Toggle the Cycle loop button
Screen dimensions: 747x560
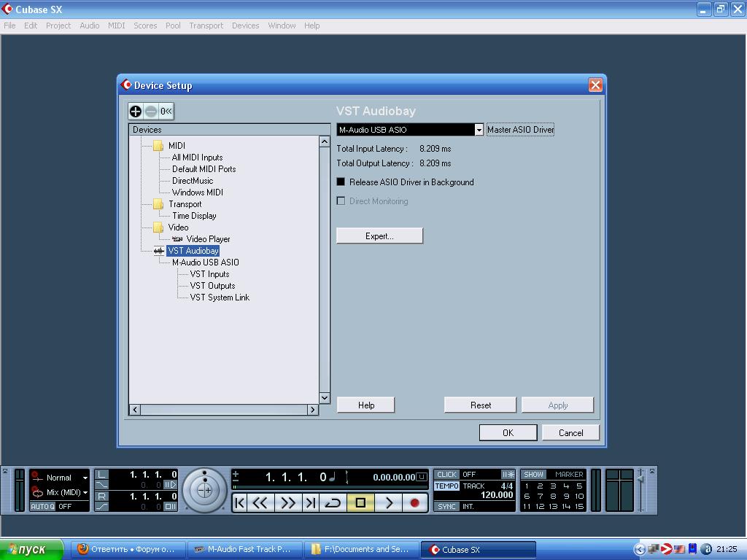point(333,502)
